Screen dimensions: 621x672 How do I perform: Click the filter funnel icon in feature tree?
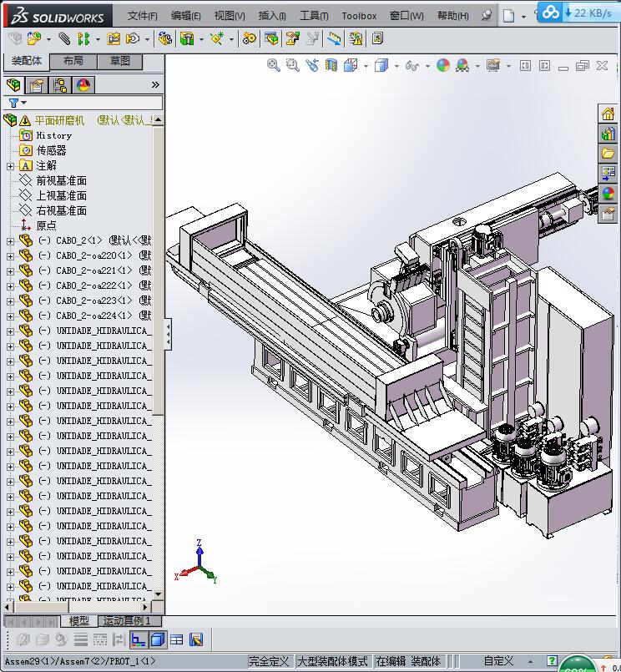point(13,103)
